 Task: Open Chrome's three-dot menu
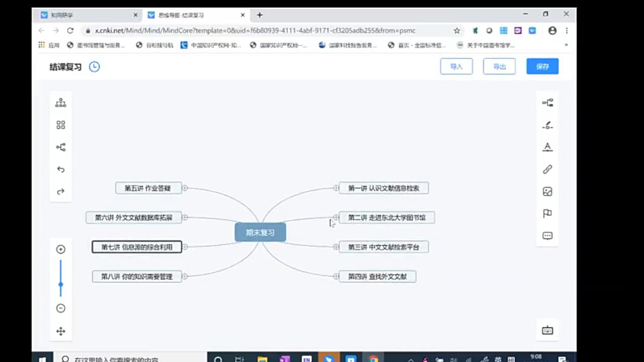tap(567, 31)
